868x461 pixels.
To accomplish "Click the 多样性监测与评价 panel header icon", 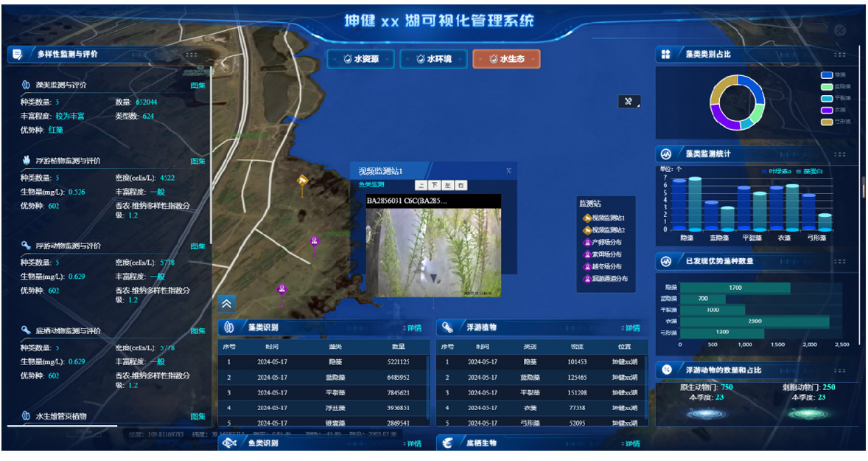I will [x=17, y=54].
